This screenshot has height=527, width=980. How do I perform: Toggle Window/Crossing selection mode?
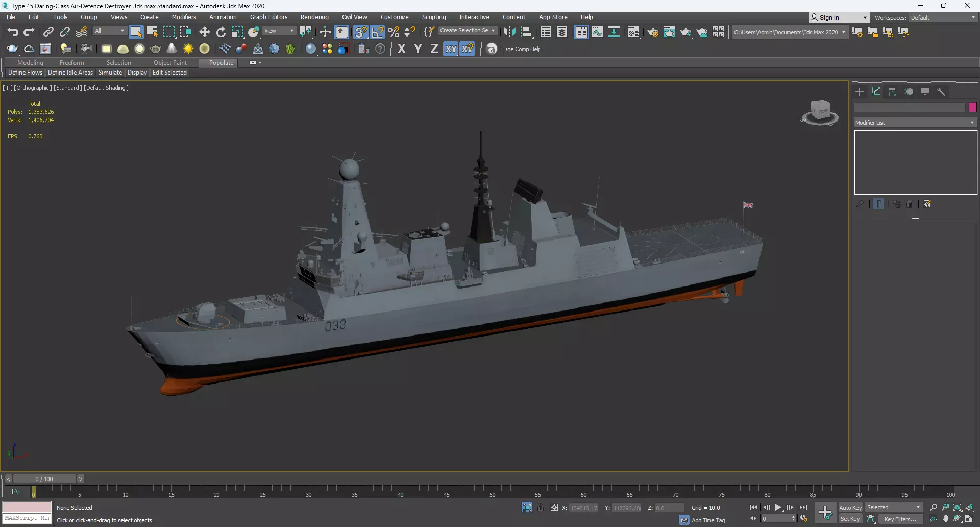[x=185, y=32]
